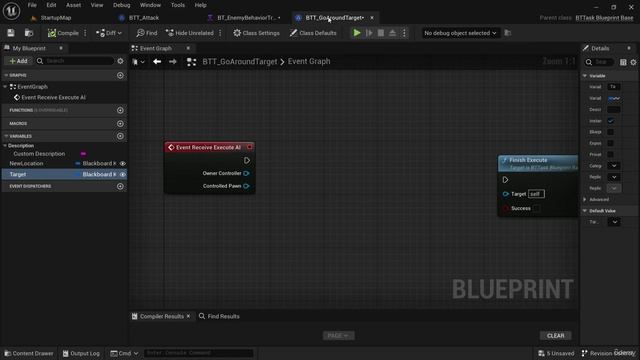640x360 pixels.
Task: Open the Tools menu
Action: pos(178,5)
